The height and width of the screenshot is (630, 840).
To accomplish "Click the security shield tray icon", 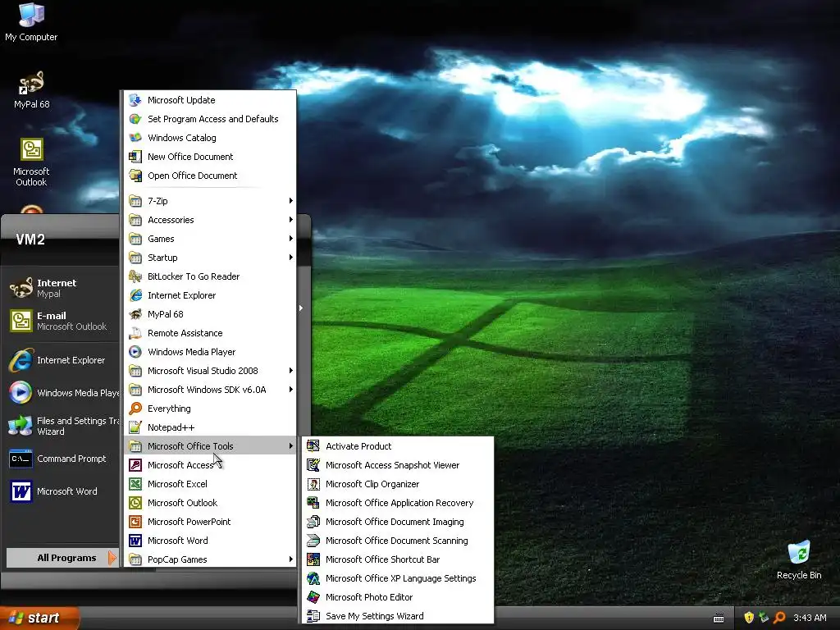I will point(749,618).
